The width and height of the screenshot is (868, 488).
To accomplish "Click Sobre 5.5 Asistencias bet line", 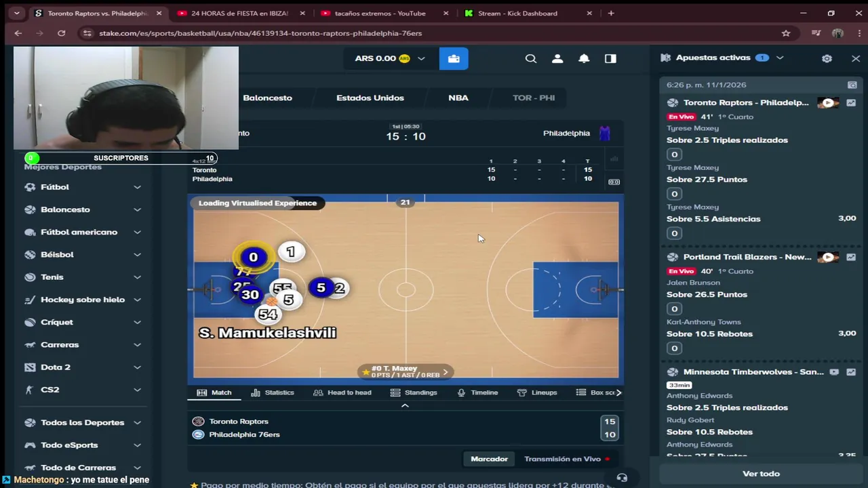I will point(713,219).
